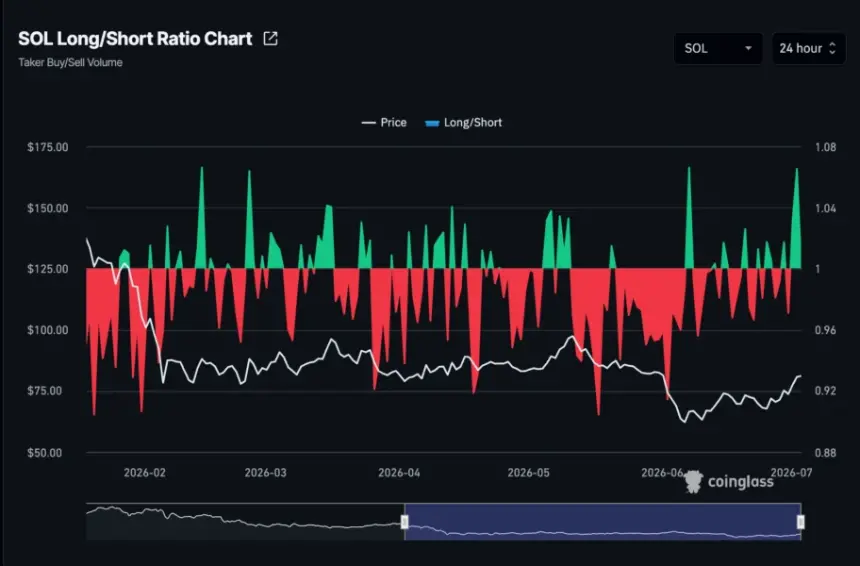Open the 24 hour interval selector
This screenshot has width=860, height=566.
(x=808, y=48)
